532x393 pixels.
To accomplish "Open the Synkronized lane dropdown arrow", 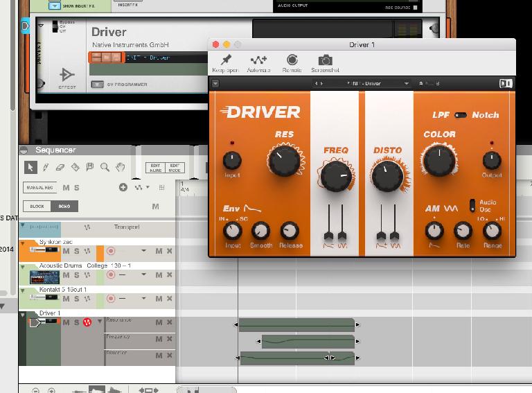I will point(144,251).
